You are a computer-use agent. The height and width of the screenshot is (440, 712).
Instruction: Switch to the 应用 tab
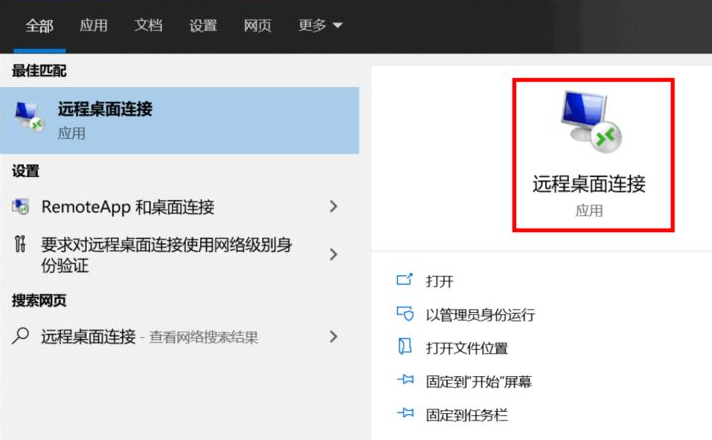(x=93, y=26)
